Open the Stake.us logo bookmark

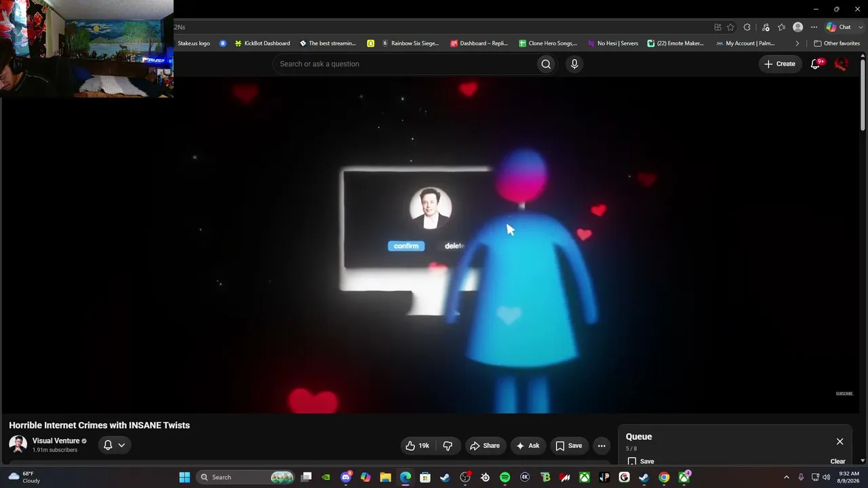click(193, 43)
